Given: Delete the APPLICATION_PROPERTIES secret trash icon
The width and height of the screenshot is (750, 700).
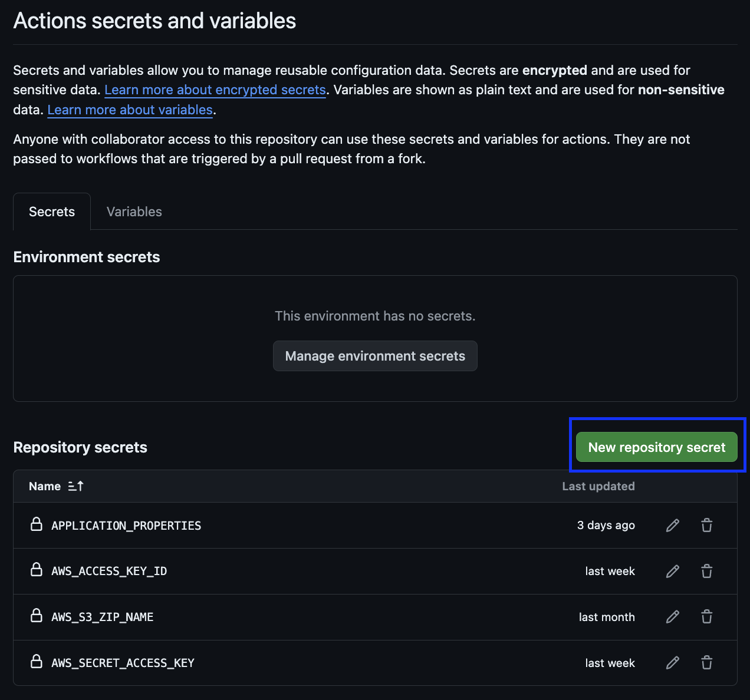Looking at the screenshot, I should pos(706,525).
